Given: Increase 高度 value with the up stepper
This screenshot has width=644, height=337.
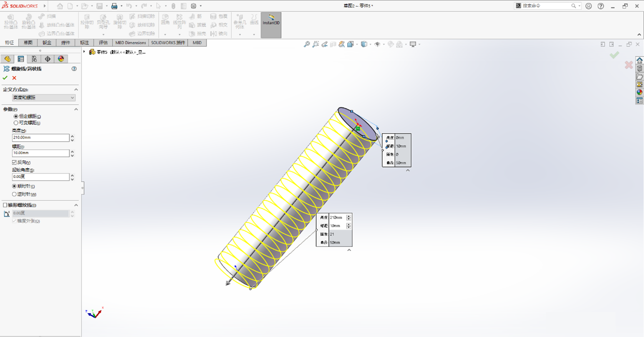Looking at the screenshot, I should pos(73,135).
